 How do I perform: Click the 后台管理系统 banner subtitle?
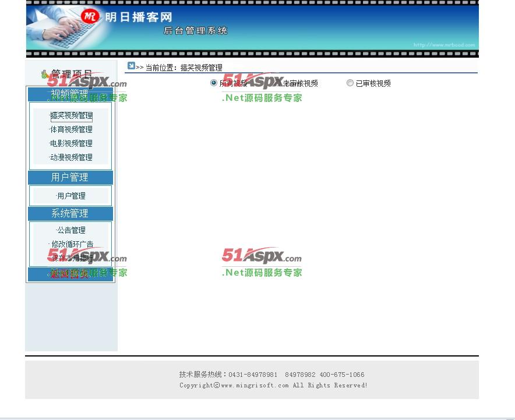pyautogui.click(x=195, y=31)
